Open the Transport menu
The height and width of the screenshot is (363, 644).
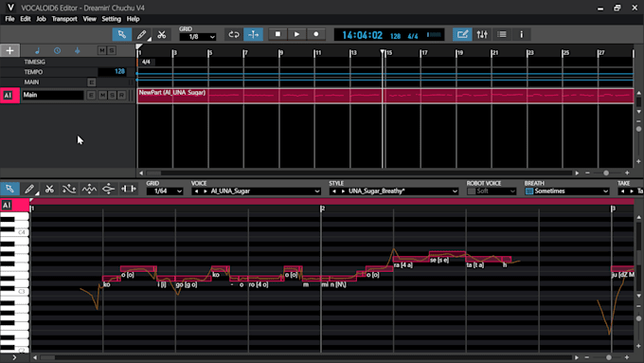tap(64, 19)
